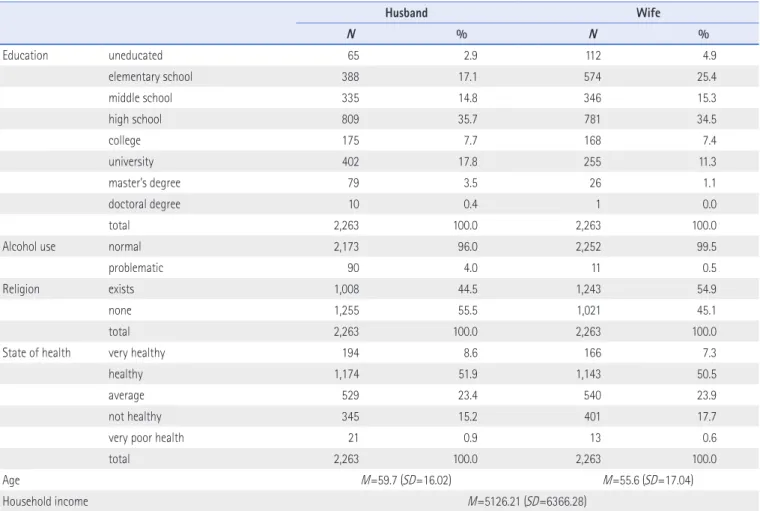Click the 35.7 percentage cell

[468, 119]
